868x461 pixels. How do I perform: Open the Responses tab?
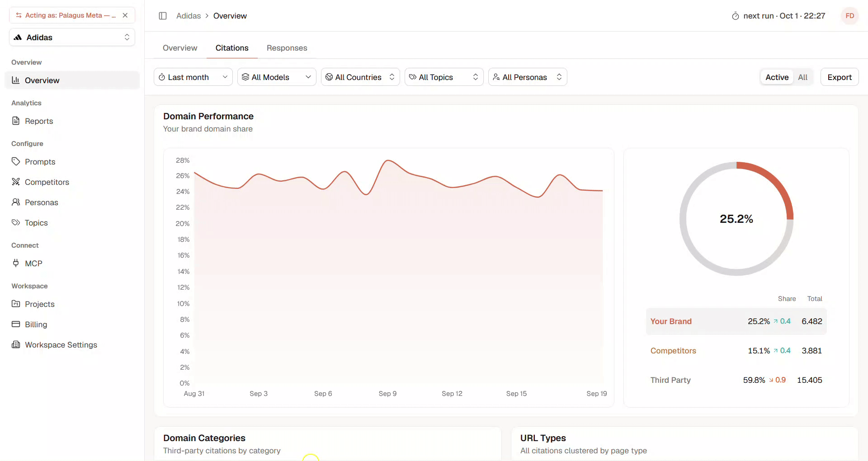pyautogui.click(x=287, y=48)
